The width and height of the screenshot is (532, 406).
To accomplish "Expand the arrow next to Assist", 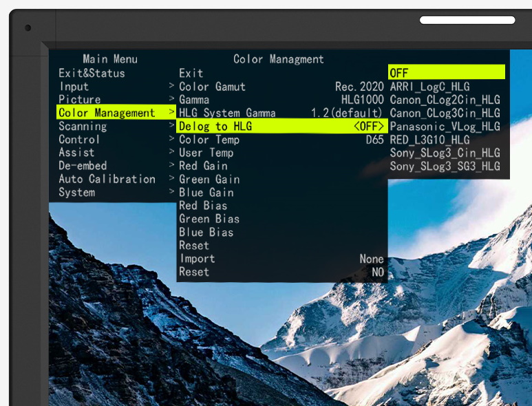I will 171,151.
